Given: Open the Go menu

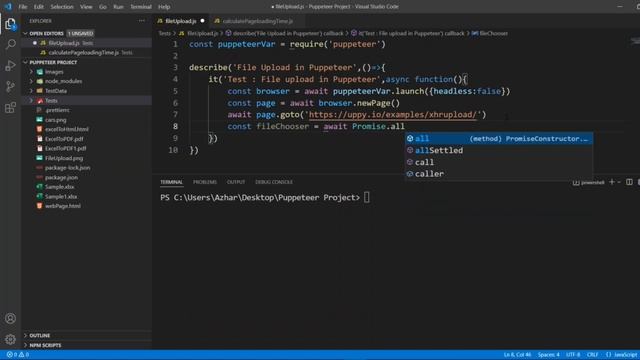Looking at the screenshot, I should [x=103, y=7].
